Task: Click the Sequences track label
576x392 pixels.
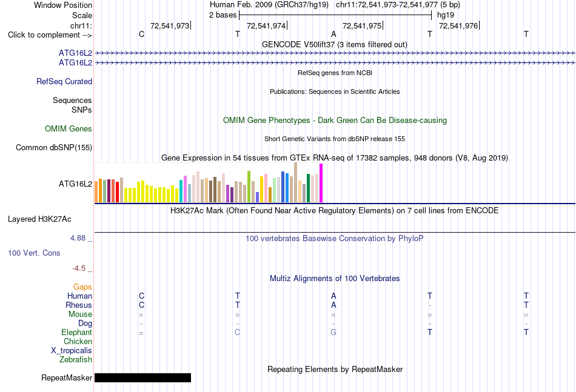Action: click(72, 100)
